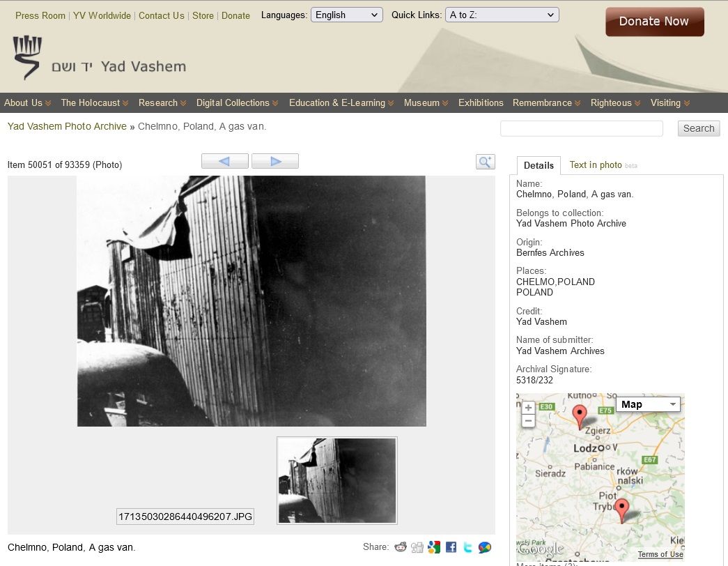Viewport: 728px width, 566px height.
Task: Click the magnifier zoom icon above the photo
Action: click(485, 162)
